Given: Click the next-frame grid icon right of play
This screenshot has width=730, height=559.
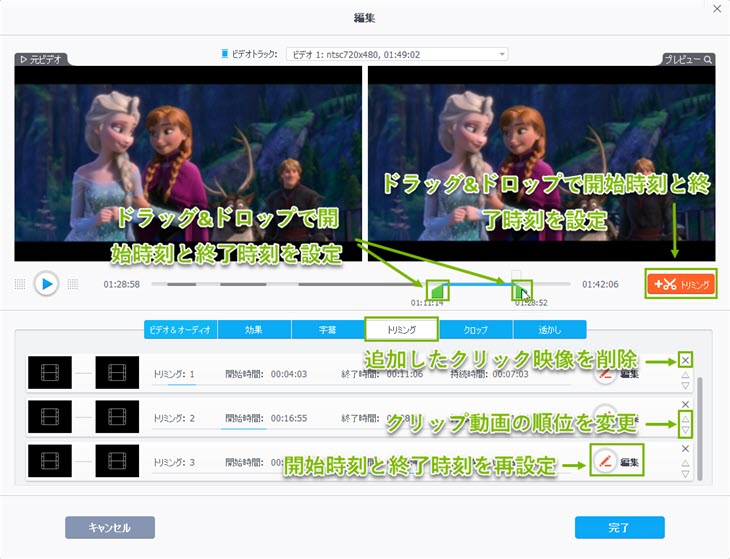Looking at the screenshot, I should pyautogui.click(x=73, y=284).
